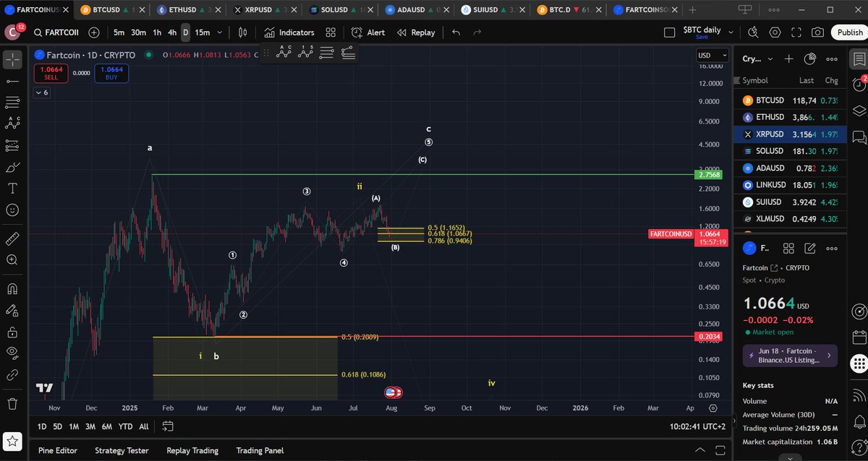This screenshot has height=461, width=868.
Task: Open symbol details more options menu
Action: [x=832, y=249]
